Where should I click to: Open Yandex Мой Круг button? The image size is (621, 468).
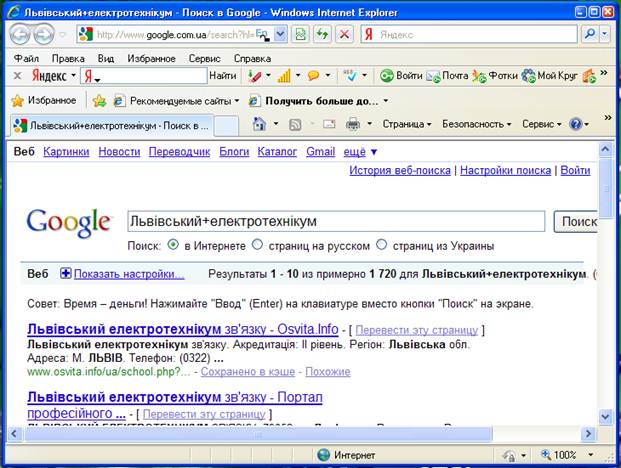point(549,75)
